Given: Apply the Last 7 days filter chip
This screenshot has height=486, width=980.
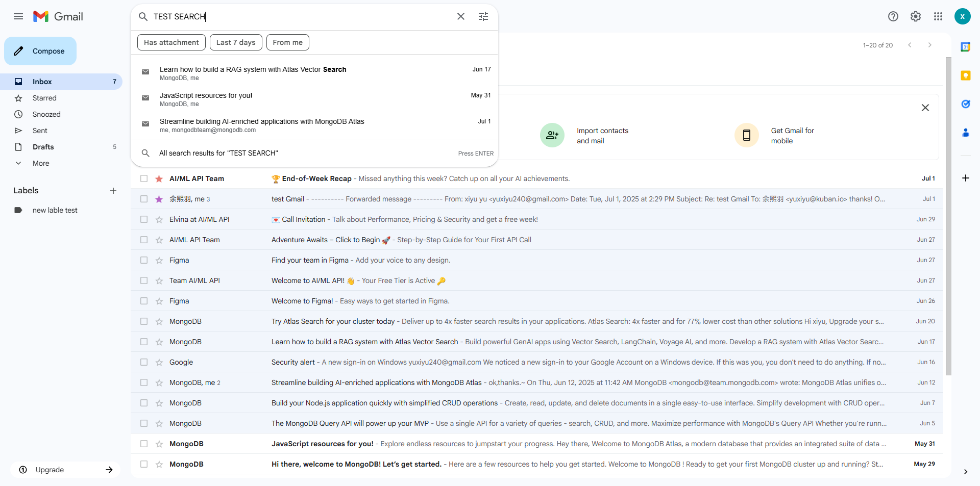Looking at the screenshot, I should pos(236,42).
